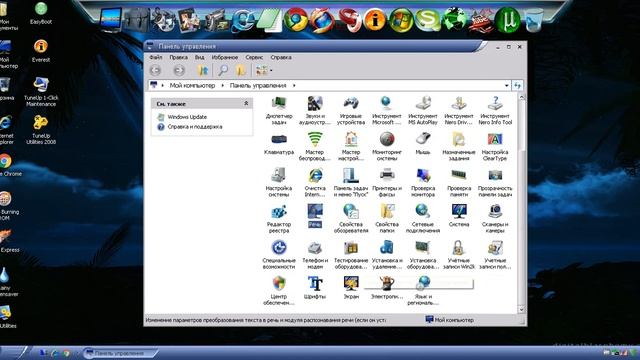Launch Google Chrome from the top dock
Screen dimensions: 640x360
[296, 20]
